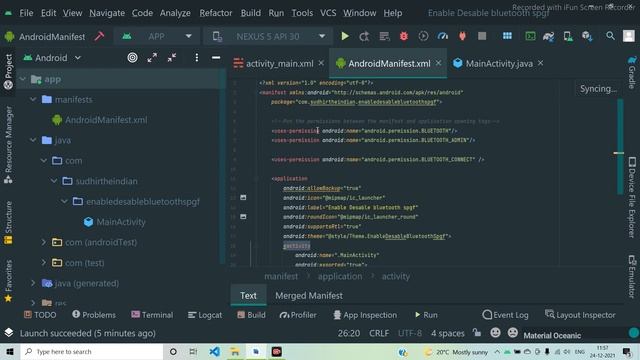The width and height of the screenshot is (640, 360).
Task: Open Project panel options three-dot menu
Action: (197, 58)
